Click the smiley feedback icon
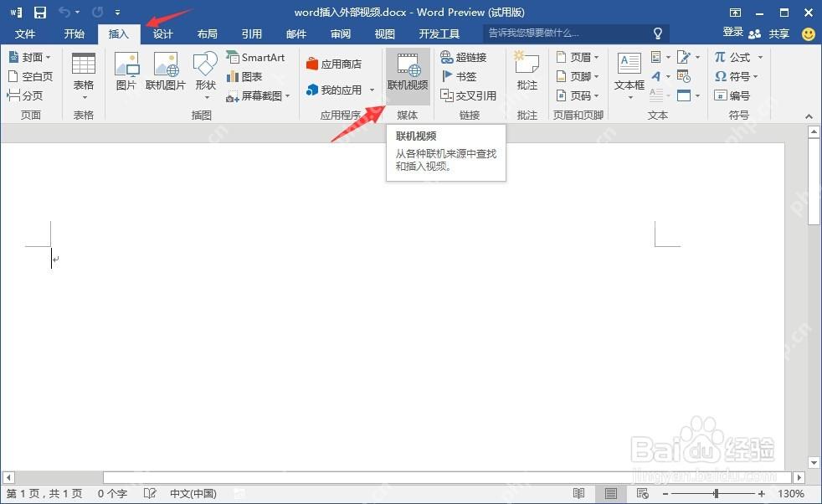Viewport: 822px width, 504px height. (809, 34)
